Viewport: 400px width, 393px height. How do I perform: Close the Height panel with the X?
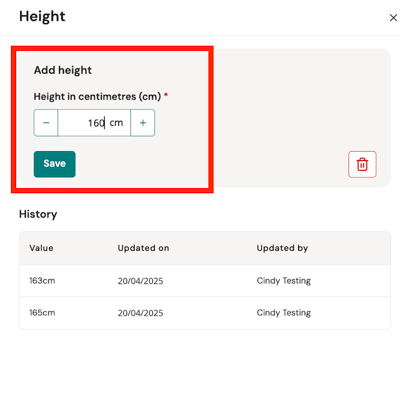[393, 18]
